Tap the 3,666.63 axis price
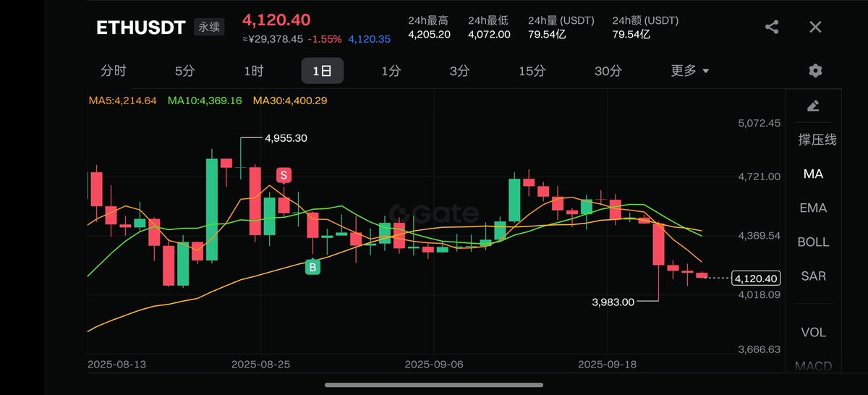 click(759, 349)
